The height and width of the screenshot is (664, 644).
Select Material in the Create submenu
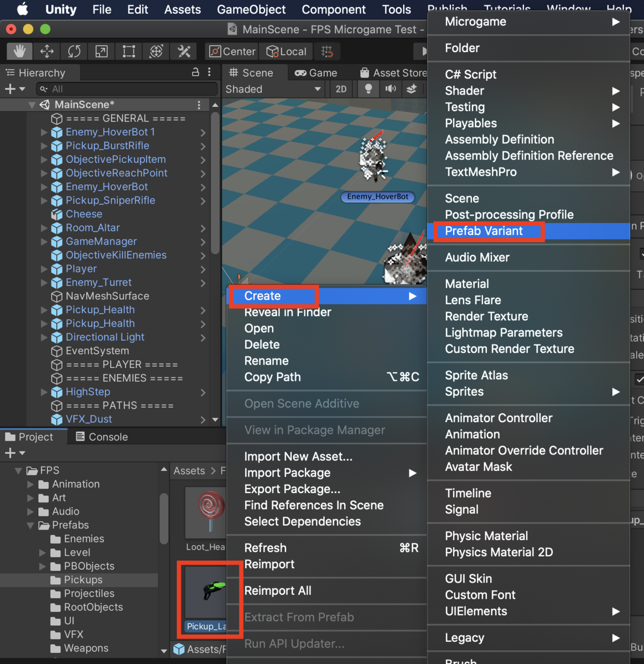[529, 284]
